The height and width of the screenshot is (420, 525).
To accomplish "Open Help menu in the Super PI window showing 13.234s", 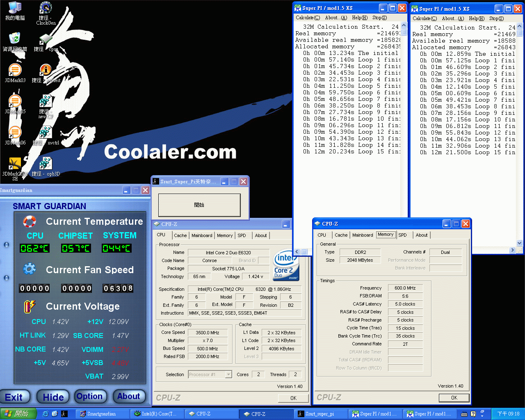I will point(360,18).
